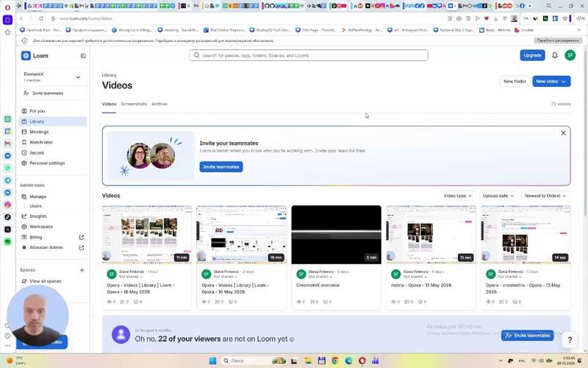Open the Newest to Oldest sort dropdown
This screenshot has height=368, width=588.
click(x=545, y=196)
